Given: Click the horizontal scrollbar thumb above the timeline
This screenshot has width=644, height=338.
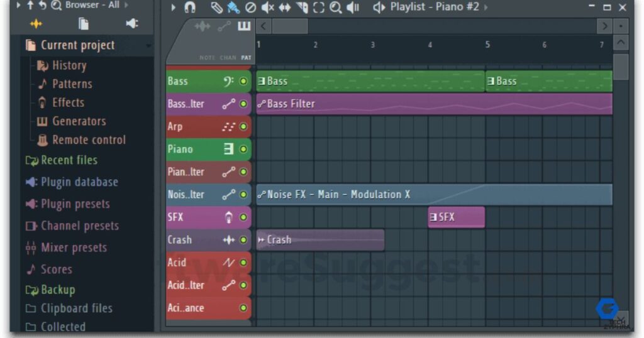Looking at the screenshot, I should point(290,26).
